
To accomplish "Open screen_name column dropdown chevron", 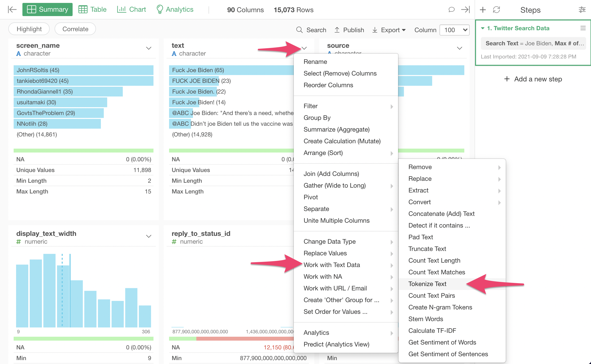I will (149, 48).
